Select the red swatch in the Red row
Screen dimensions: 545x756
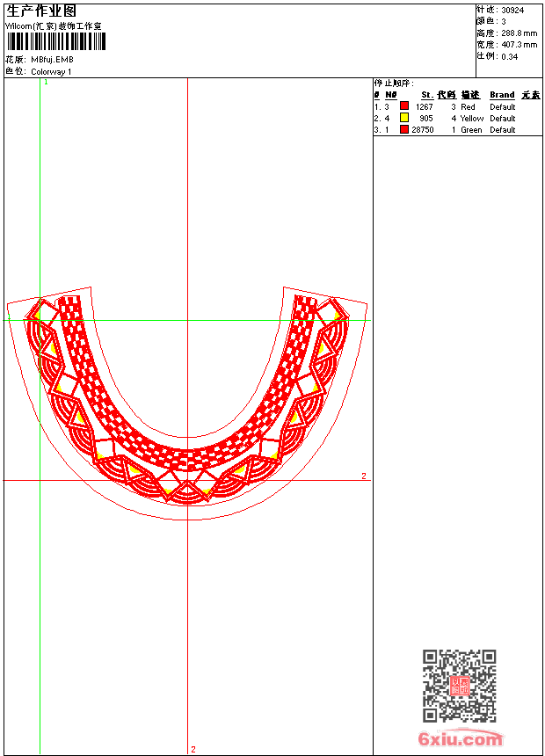403,106
